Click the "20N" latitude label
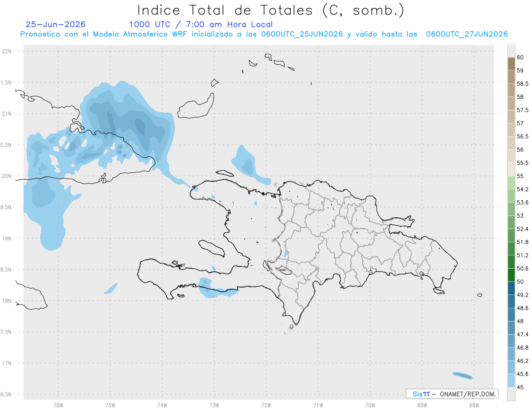 click(7, 176)
